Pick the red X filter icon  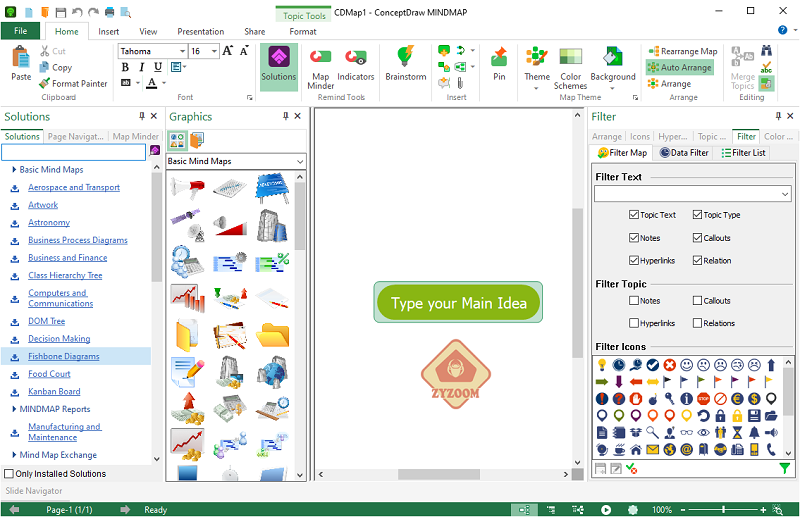point(669,364)
